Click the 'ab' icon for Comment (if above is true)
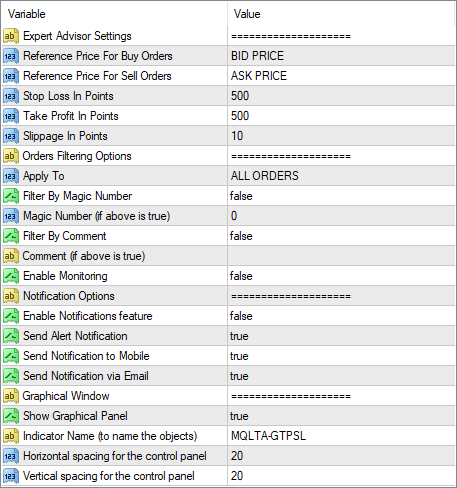This screenshot has width=457, height=488. pyautogui.click(x=11, y=256)
